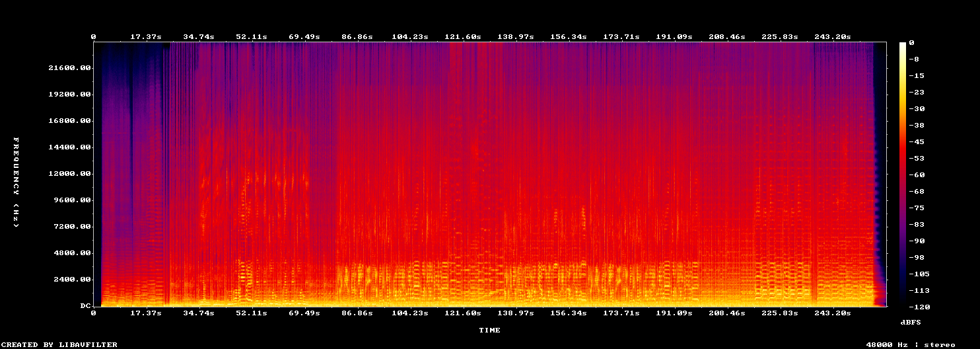Click the 86.86s marker on bottom axis
This screenshot has width=980, height=349.
coord(357,313)
